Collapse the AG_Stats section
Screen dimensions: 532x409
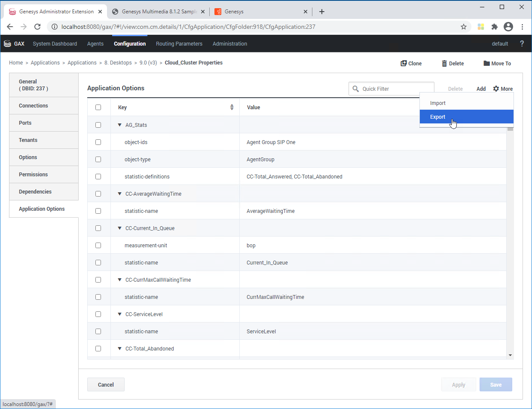[x=120, y=125]
